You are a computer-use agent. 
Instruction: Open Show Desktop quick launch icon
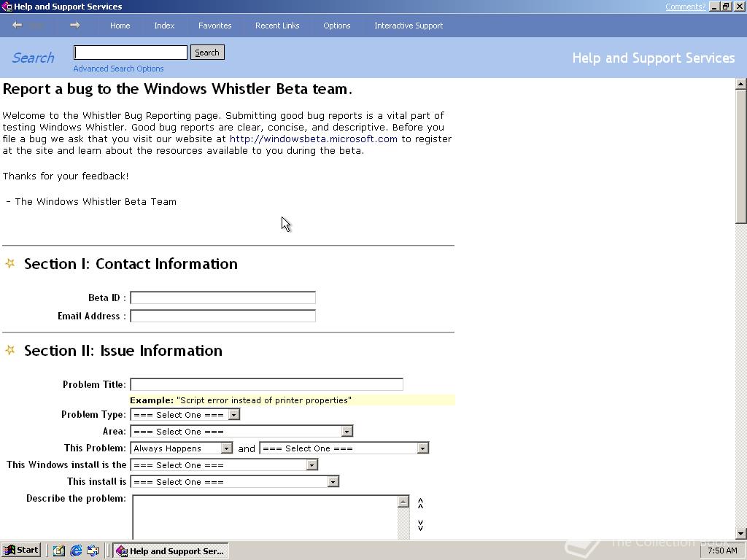58,551
